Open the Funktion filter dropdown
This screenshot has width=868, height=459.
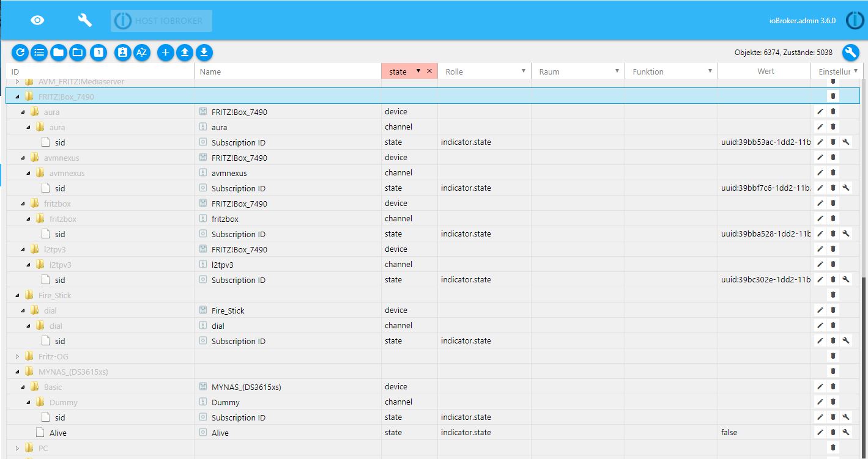click(710, 71)
